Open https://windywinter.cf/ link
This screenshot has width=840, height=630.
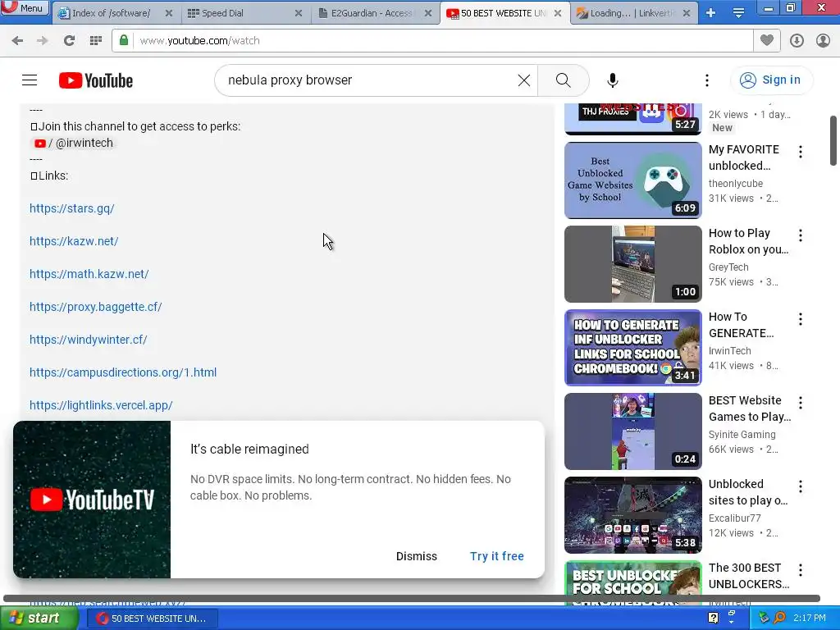click(89, 340)
